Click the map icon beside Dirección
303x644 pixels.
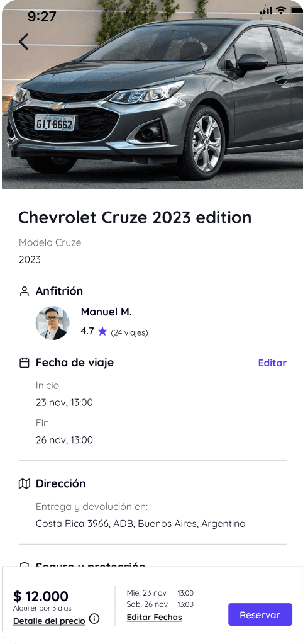25,484
